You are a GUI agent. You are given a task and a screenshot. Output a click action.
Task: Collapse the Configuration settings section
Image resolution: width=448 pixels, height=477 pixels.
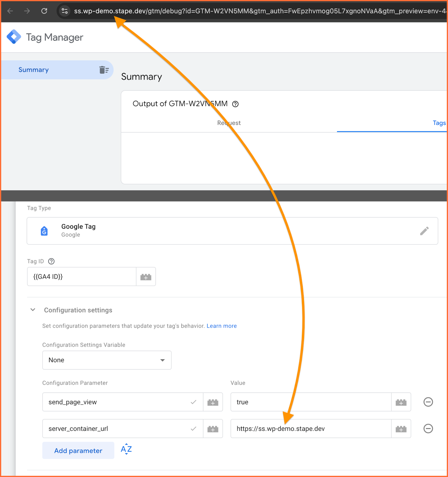click(x=33, y=310)
